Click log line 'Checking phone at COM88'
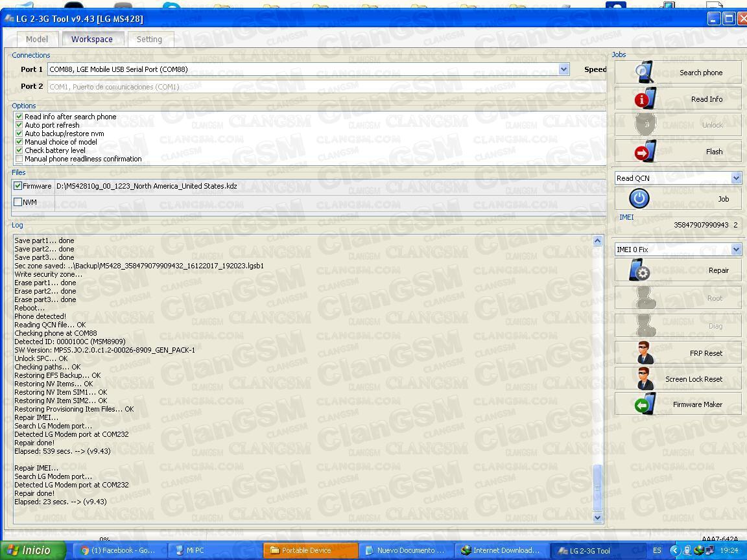The width and height of the screenshot is (747, 560). pos(55,333)
